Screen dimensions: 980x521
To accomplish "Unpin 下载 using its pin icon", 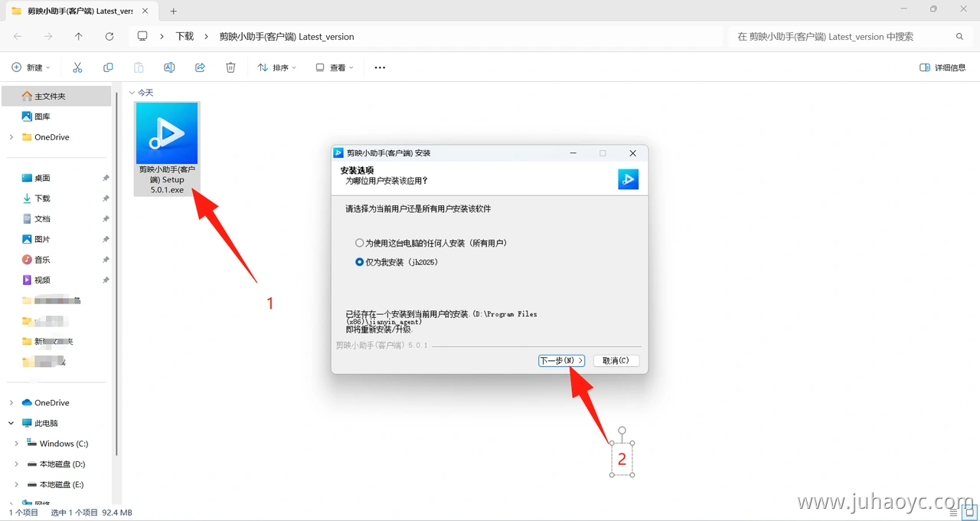I will [x=106, y=198].
